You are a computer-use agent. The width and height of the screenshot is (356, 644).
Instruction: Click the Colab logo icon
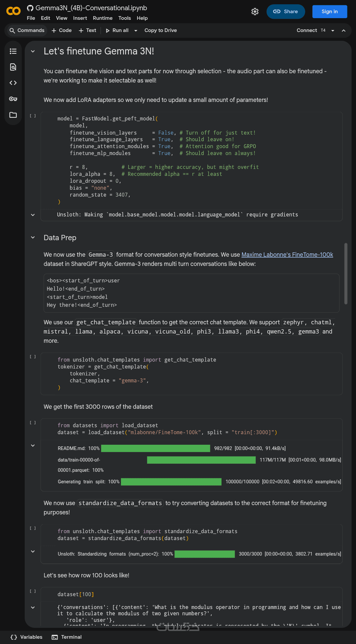14,11
